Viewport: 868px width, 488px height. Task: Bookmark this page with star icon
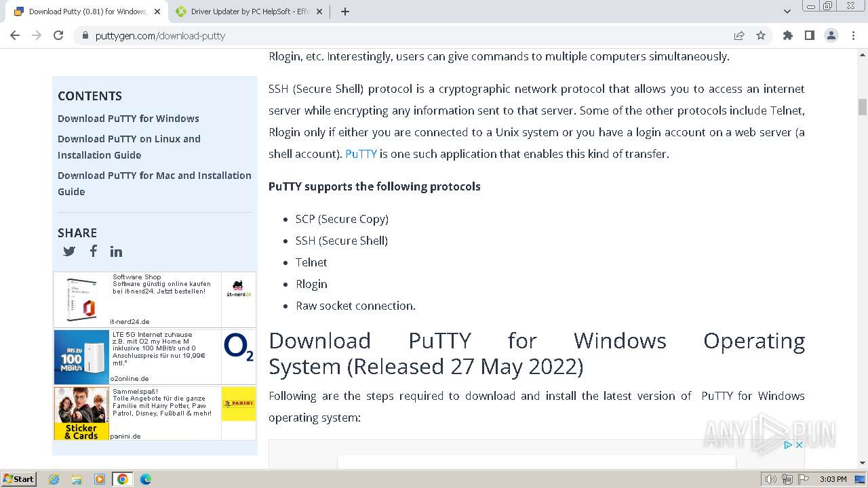point(761,36)
